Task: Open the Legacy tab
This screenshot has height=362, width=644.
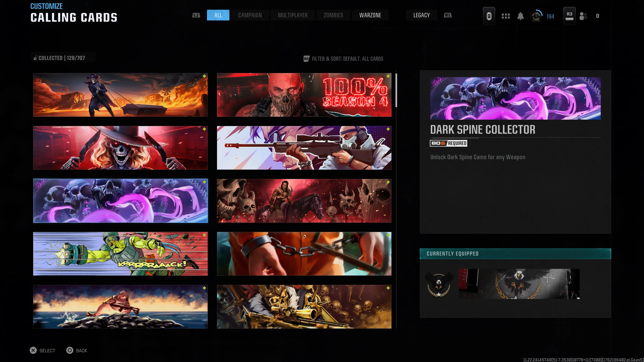Action: pyautogui.click(x=421, y=15)
